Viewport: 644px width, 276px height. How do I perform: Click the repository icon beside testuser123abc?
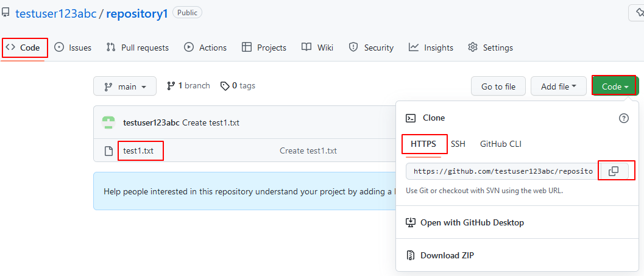click(x=6, y=13)
